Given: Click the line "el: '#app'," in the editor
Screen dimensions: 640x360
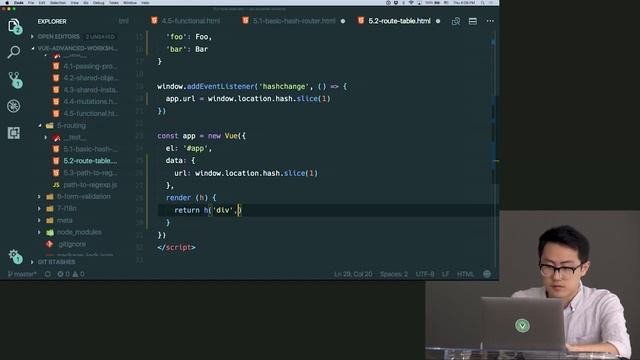Looking at the screenshot, I should 189,149.
